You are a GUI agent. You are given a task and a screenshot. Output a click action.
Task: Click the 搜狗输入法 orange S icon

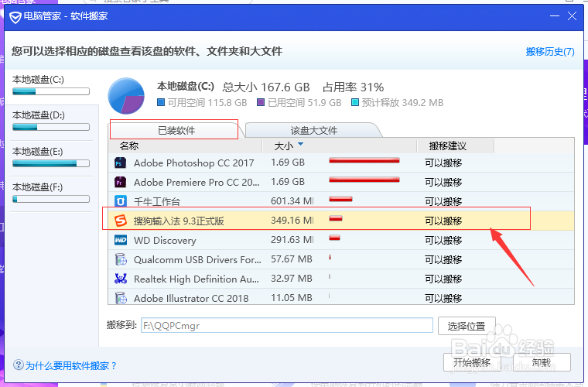pyautogui.click(x=121, y=221)
